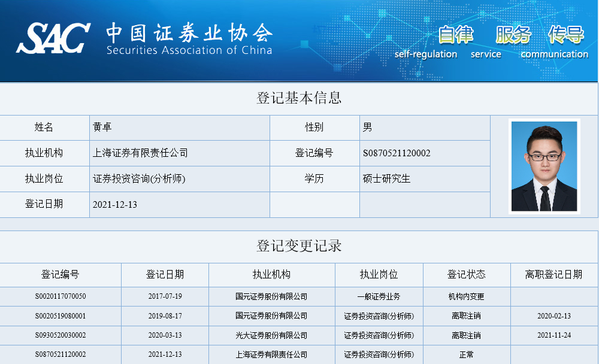Select the registration date 2020-03-13

(165, 335)
